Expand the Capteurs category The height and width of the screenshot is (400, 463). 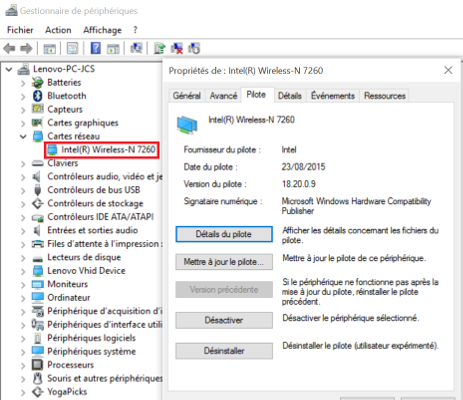[x=23, y=110]
